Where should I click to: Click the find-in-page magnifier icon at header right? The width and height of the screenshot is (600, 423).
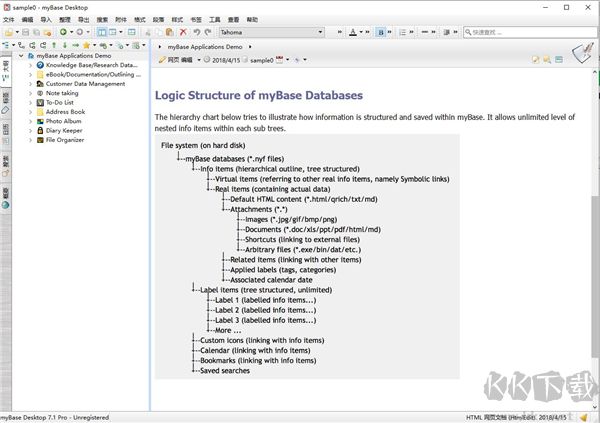[x=547, y=59]
